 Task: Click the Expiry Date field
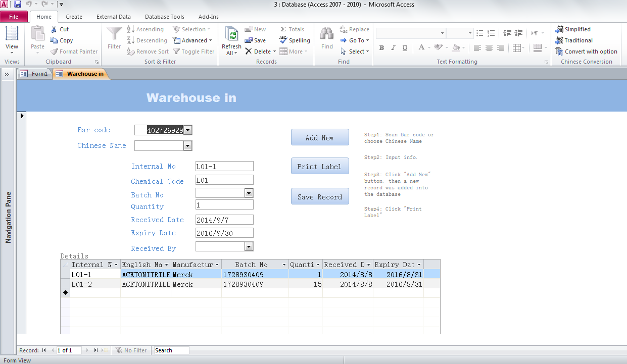point(224,233)
